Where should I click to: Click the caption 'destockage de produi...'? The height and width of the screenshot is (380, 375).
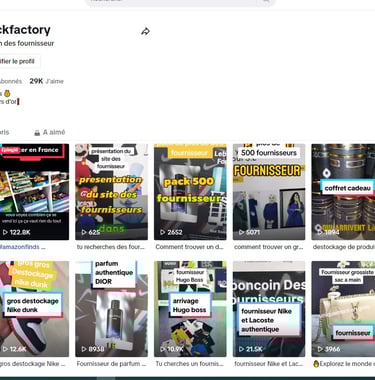tap(344, 247)
